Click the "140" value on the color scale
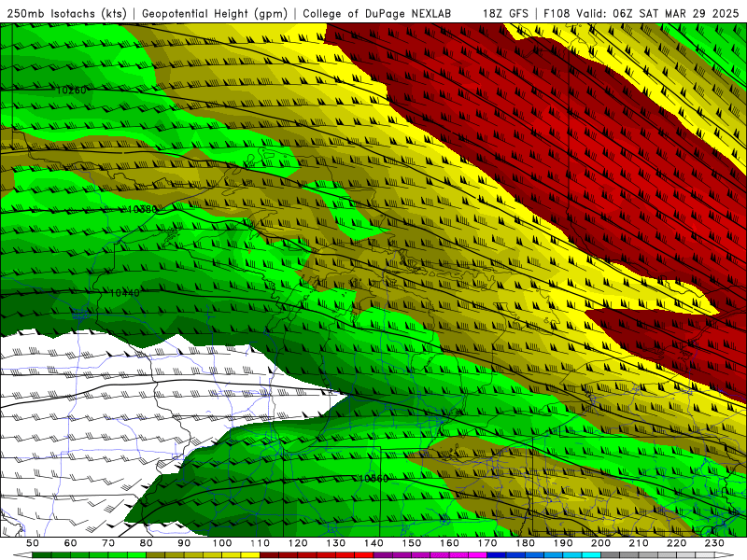Image resolution: width=747 pixels, height=560 pixels. [x=374, y=543]
